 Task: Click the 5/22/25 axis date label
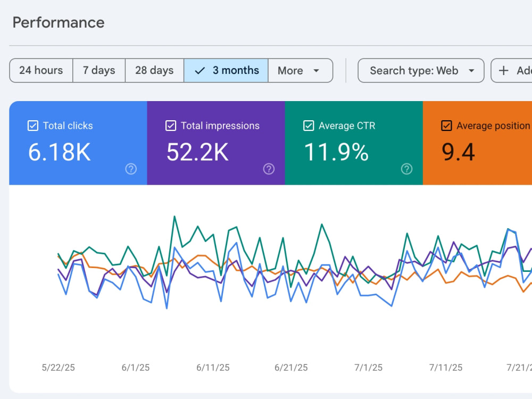pos(59,368)
